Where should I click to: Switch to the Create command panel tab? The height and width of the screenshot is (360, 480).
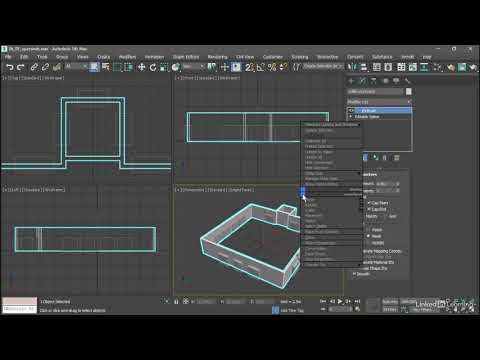point(351,81)
